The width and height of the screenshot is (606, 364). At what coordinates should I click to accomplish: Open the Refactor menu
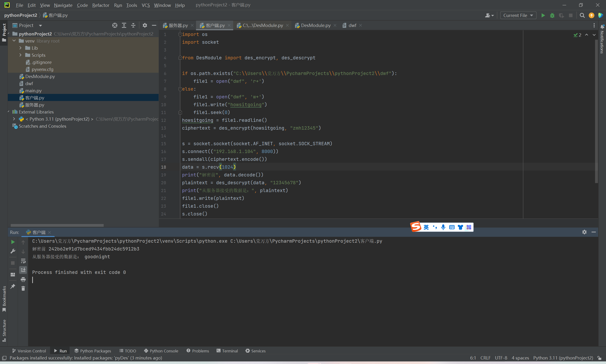pyautogui.click(x=100, y=5)
